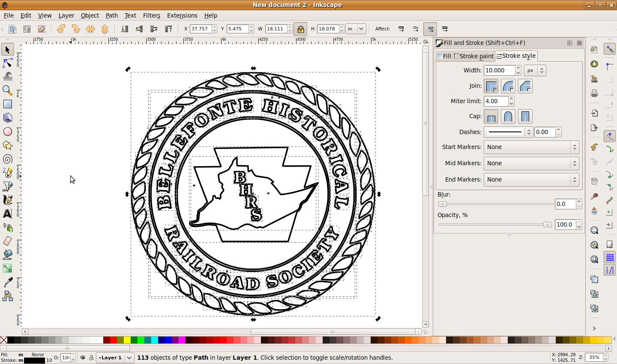Expand the End Markers dropdown
This screenshot has width=617, height=364.
(x=531, y=179)
